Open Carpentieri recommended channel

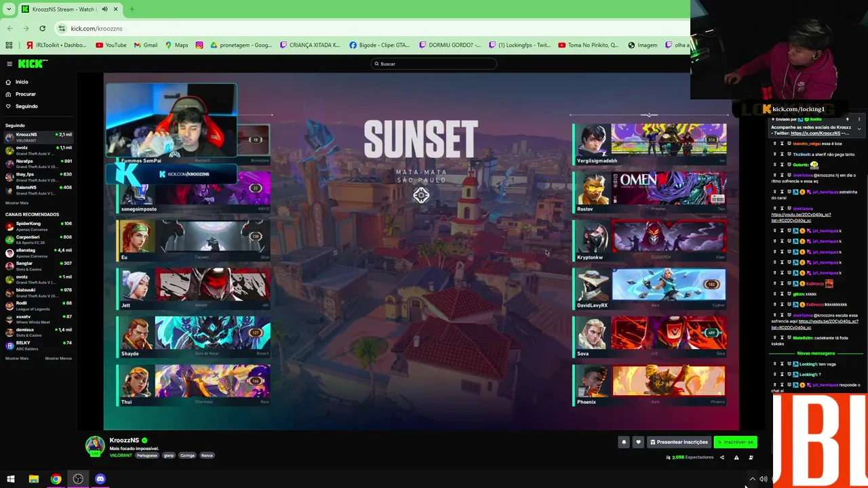click(x=39, y=239)
